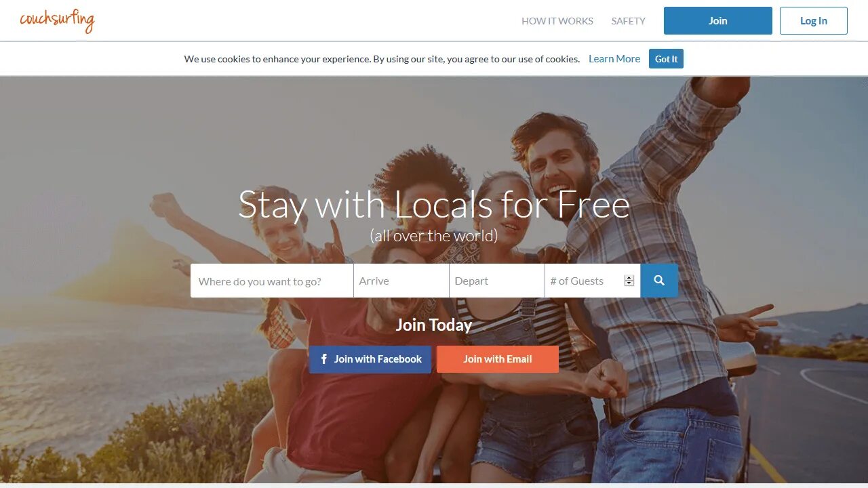Click the 'Join Today' heading
868x488 pixels.
click(434, 325)
